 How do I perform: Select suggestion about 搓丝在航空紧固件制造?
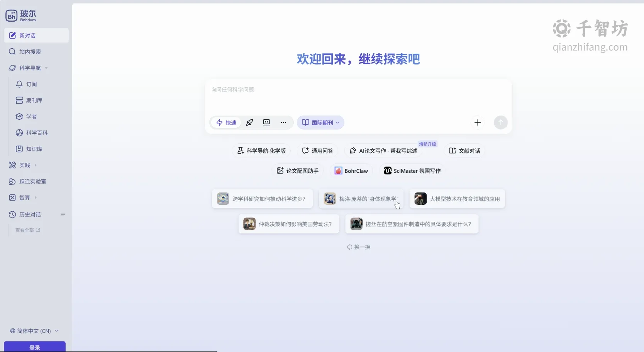(x=412, y=224)
